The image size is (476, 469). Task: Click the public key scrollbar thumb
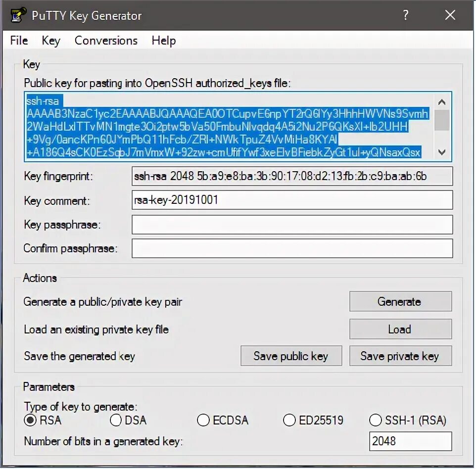tap(442, 120)
